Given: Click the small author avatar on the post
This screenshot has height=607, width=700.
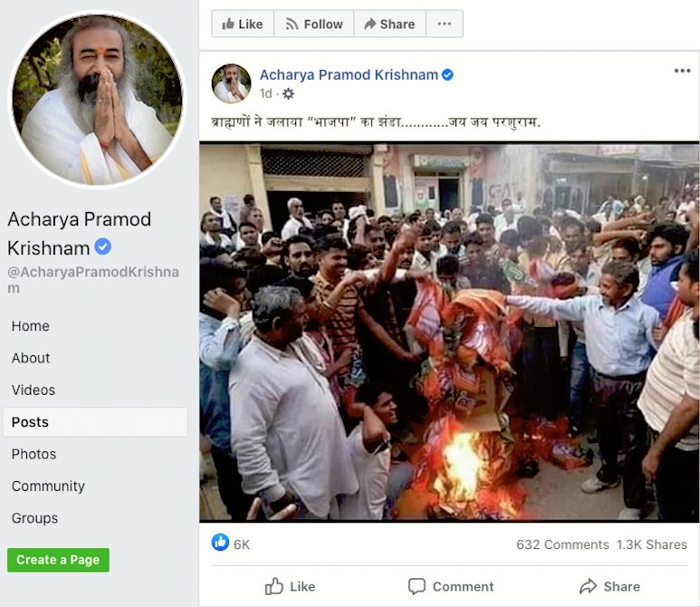Looking at the screenshot, I should [x=231, y=83].
